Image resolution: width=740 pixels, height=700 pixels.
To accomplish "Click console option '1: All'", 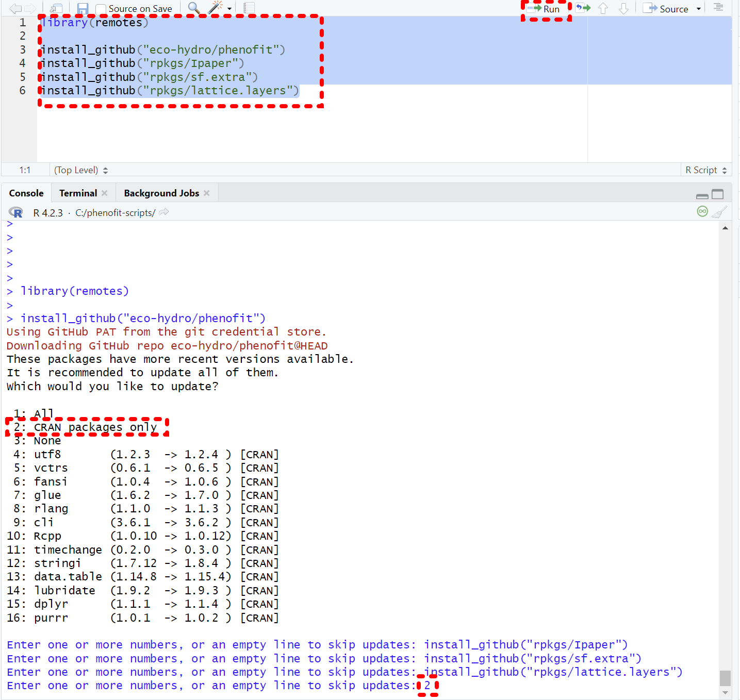I will [x=34, y=414].
